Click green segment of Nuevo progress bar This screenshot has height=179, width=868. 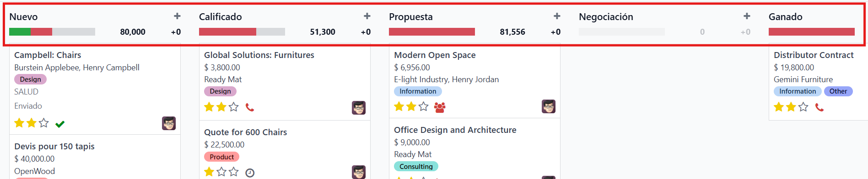(20, 32)
